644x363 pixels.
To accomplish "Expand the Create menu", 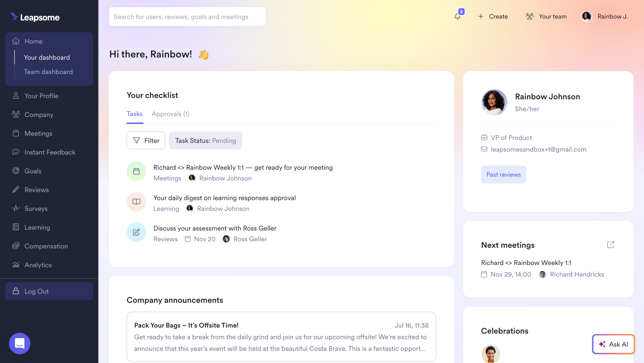I will pos(493,17).
